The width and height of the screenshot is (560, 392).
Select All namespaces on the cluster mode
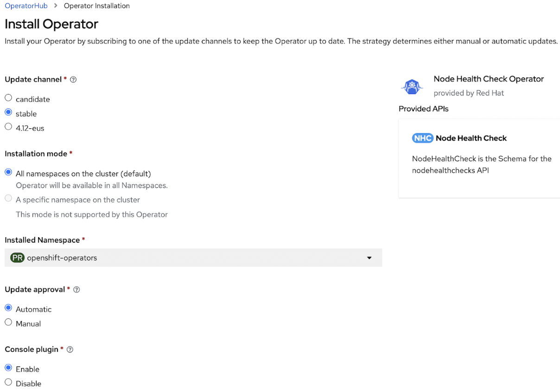coord(8,172)
